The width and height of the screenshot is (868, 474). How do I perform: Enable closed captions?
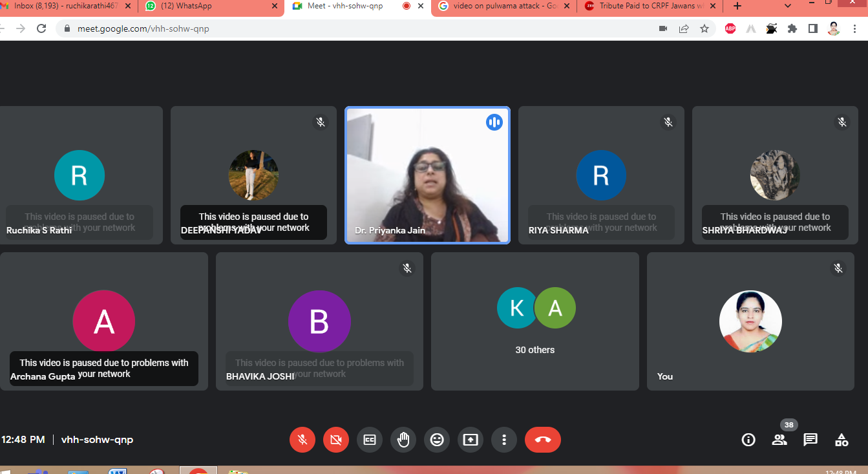pos(370,440)
